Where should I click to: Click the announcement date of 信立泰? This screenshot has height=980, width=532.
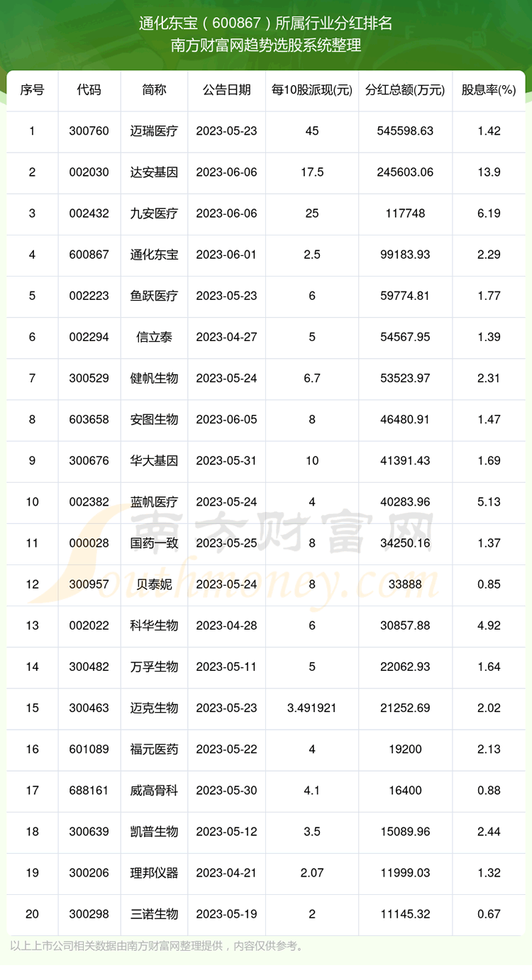coord(226,338)
